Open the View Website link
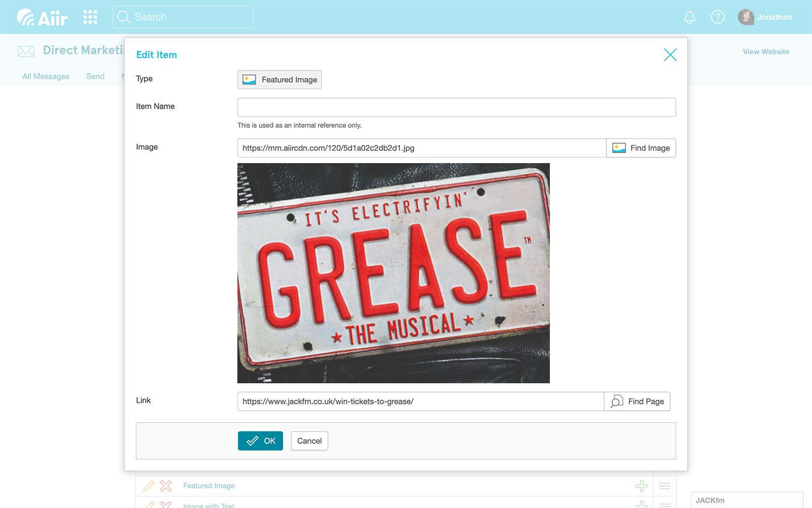Viewport: 812px width, 508px height. pyautogui.click(x=766, y=52)
